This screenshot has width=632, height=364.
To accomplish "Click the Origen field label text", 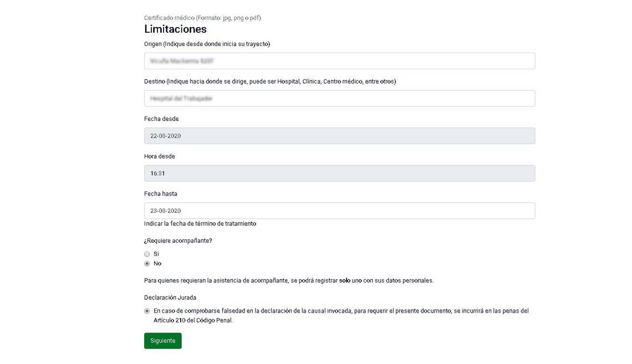I will (x=207, y=44).
